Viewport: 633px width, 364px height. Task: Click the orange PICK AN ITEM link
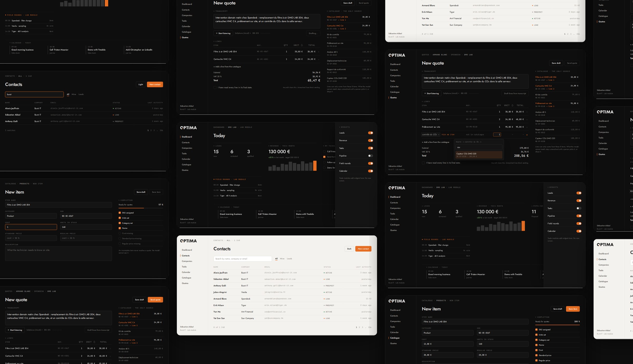tap(448, 135)
